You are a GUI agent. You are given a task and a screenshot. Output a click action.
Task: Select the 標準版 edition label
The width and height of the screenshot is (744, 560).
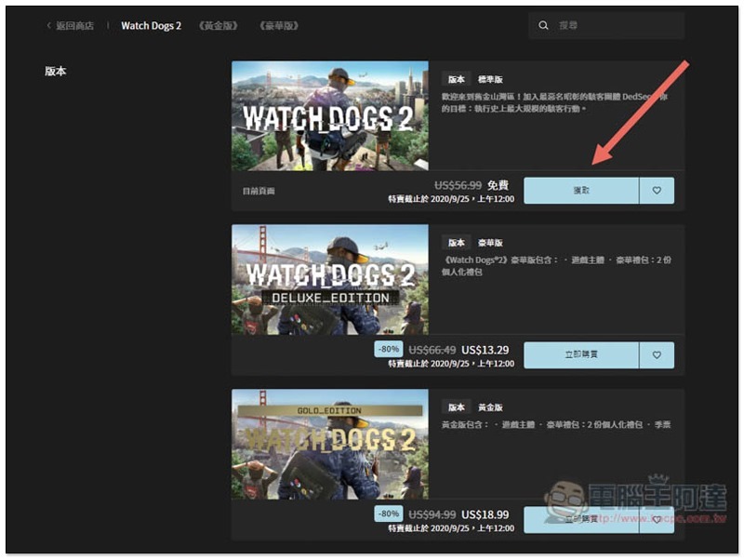pyautogui.click(x=490, y=79)
